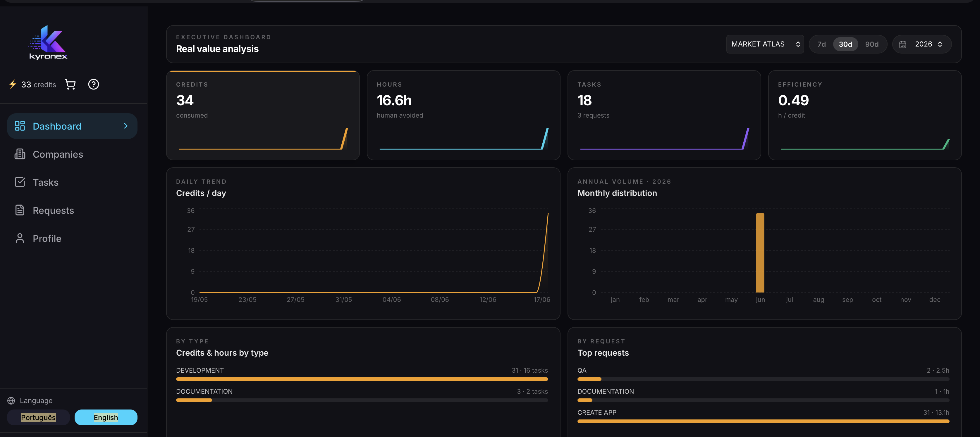Select the 30d time range

(845, 44)
